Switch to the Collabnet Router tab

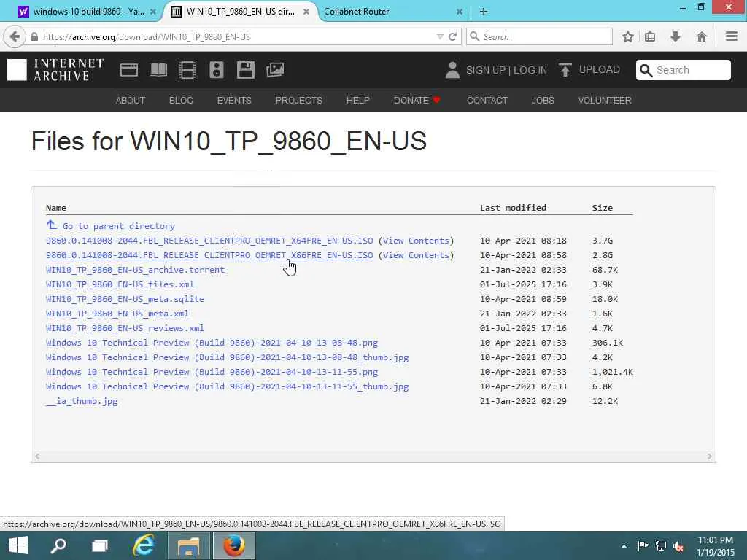coord(356,12)
